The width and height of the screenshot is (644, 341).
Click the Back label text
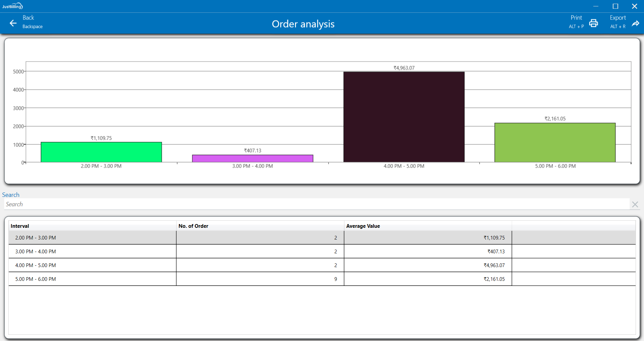(28, 18)
